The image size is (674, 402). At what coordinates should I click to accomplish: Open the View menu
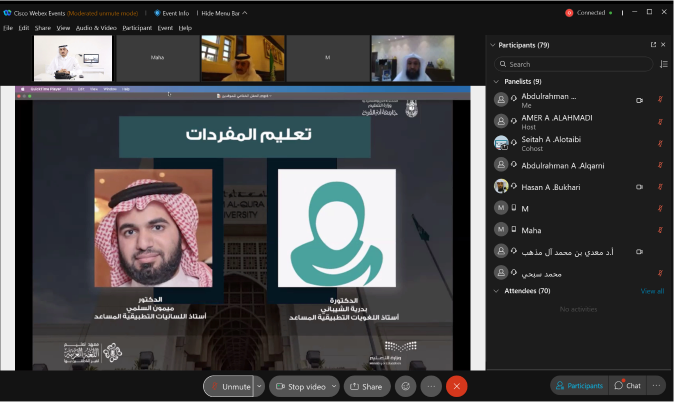pyautogui.click(x=63, y=28)
